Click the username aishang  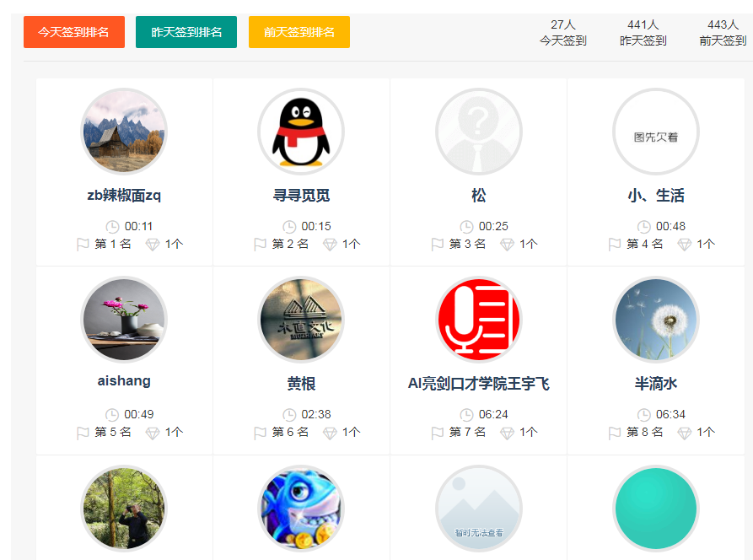124,381
